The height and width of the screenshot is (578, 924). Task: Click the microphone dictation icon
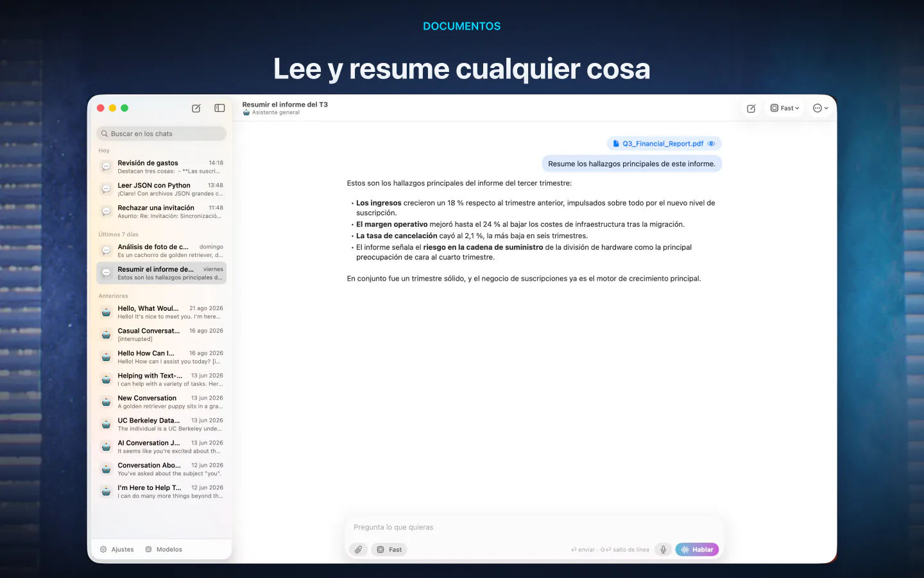663,550
